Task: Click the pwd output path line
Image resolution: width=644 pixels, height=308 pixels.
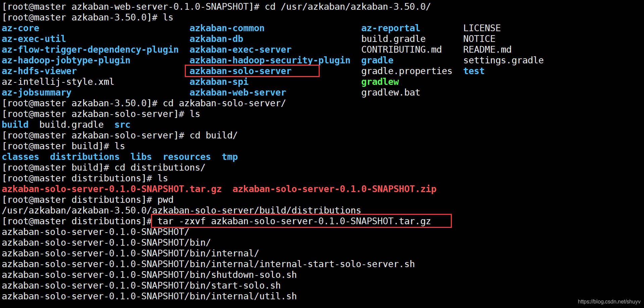Action: click(181, 210)
